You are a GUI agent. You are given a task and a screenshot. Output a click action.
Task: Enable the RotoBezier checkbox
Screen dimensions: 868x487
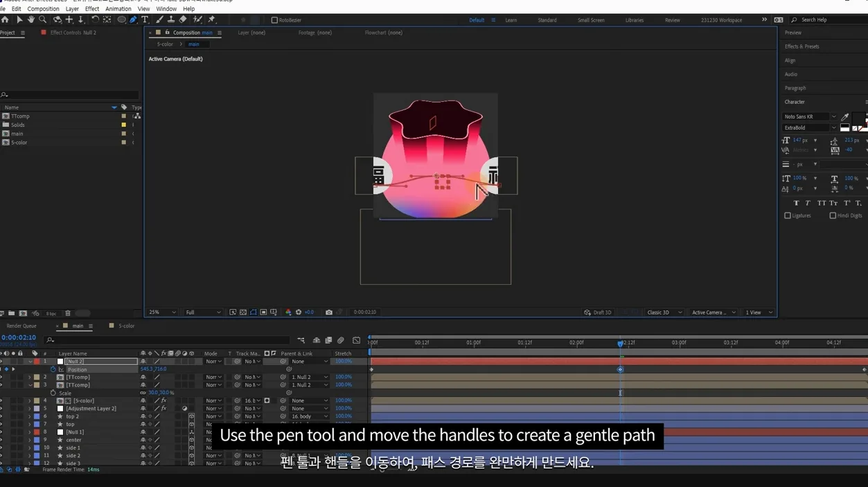[274, 20]
